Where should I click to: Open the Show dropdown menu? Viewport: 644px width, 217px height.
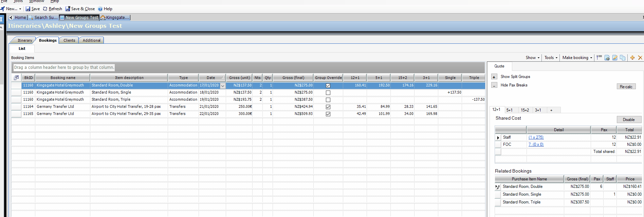click(532, 58)
